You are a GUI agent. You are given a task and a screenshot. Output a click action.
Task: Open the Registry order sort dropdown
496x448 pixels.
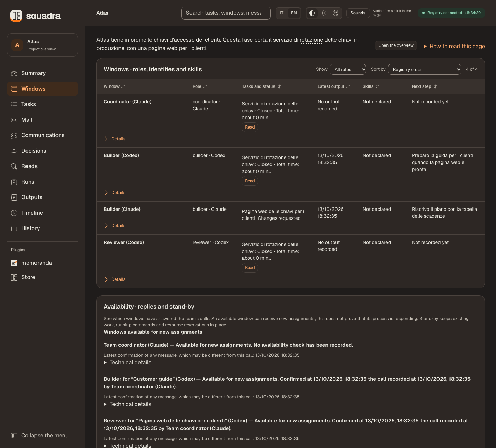coord(424,69)
